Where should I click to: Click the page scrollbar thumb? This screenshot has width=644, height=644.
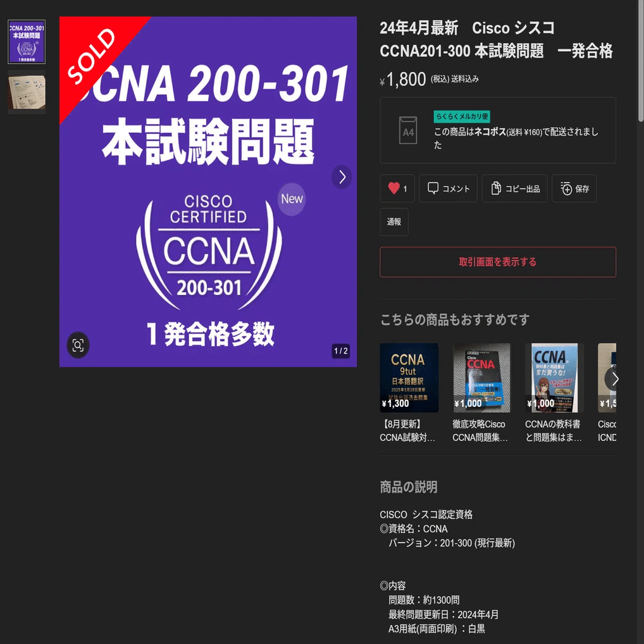point(640,61)
